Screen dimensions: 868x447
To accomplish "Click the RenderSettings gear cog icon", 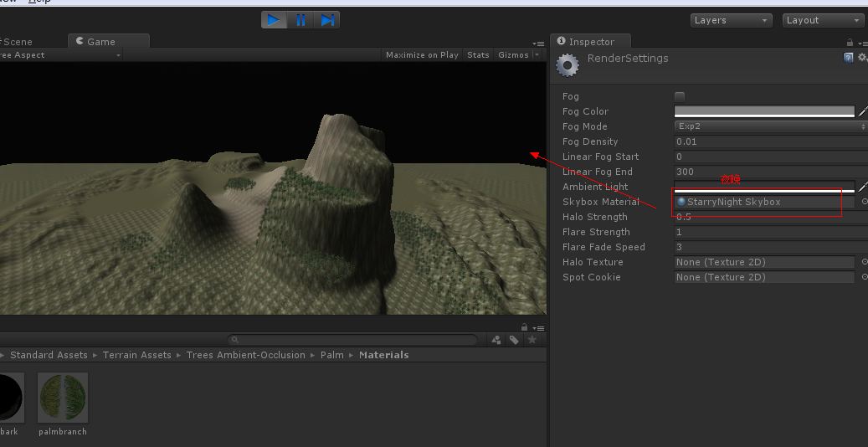I will click(x=568, y=65).
